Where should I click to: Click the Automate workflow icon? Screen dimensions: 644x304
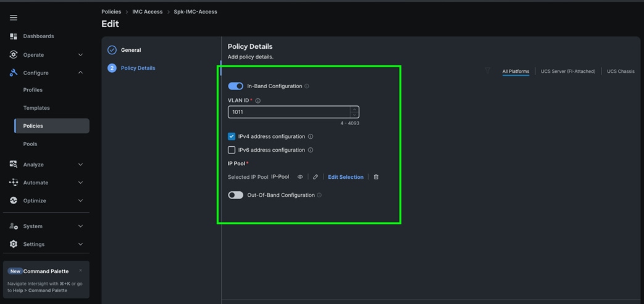point(14,183)
